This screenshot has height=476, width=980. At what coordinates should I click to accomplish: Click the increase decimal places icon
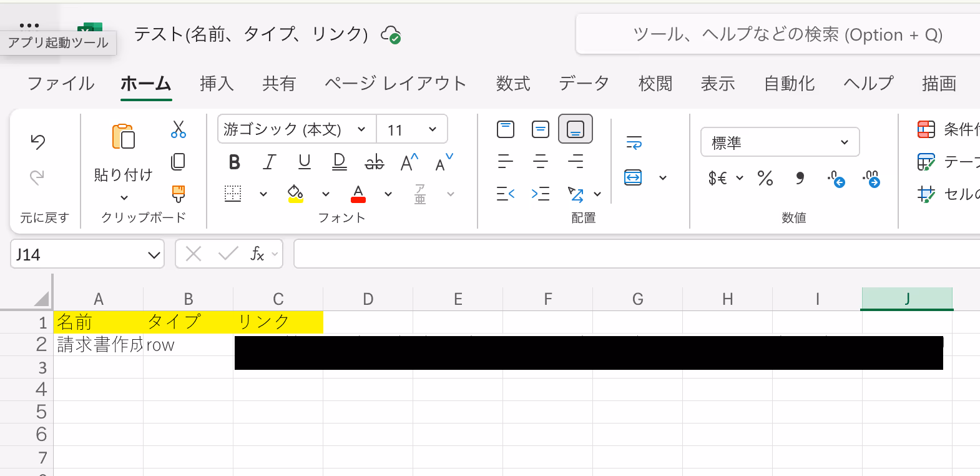pyautogui.click(x=871, y=179)
